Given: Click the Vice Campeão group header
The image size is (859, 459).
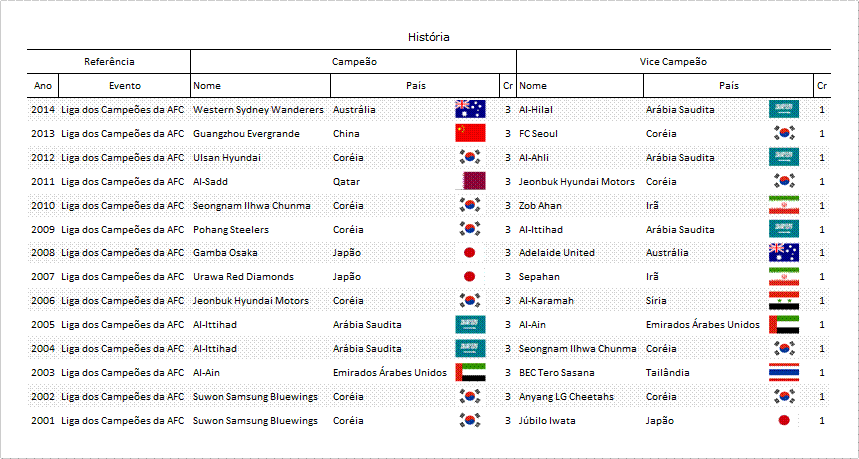Looking at the screenshot, I should pos(673,61).
